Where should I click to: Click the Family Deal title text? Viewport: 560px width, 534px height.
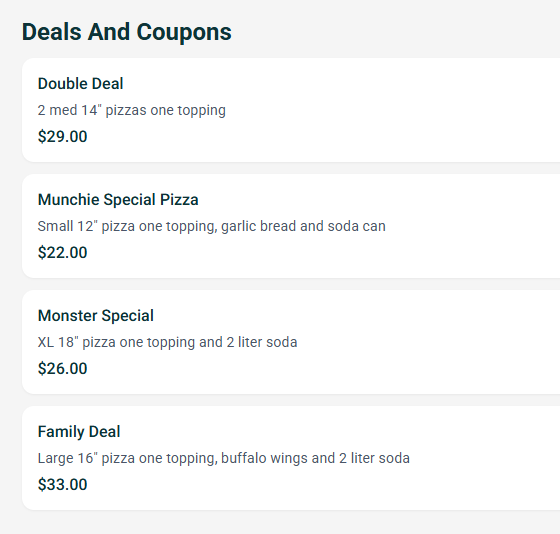pyautogui.click(x=79, y=432)
